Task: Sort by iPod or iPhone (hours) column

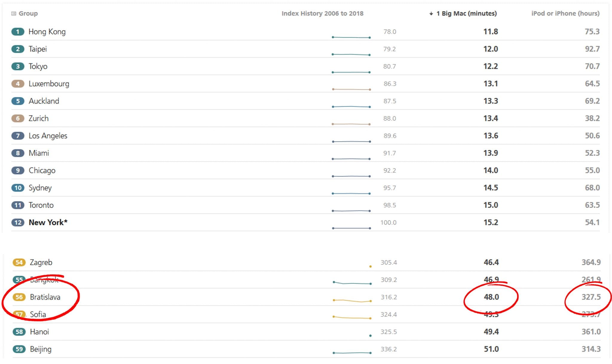Action: (x=565, y=13)
